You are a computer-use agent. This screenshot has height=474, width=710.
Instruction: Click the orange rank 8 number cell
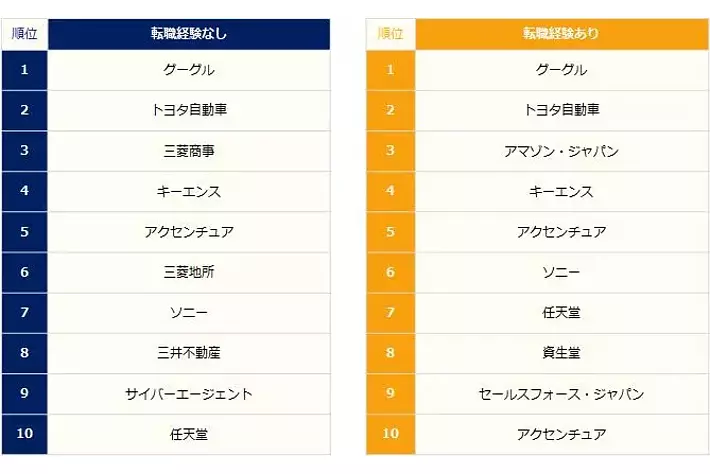(x=391, y=353)
